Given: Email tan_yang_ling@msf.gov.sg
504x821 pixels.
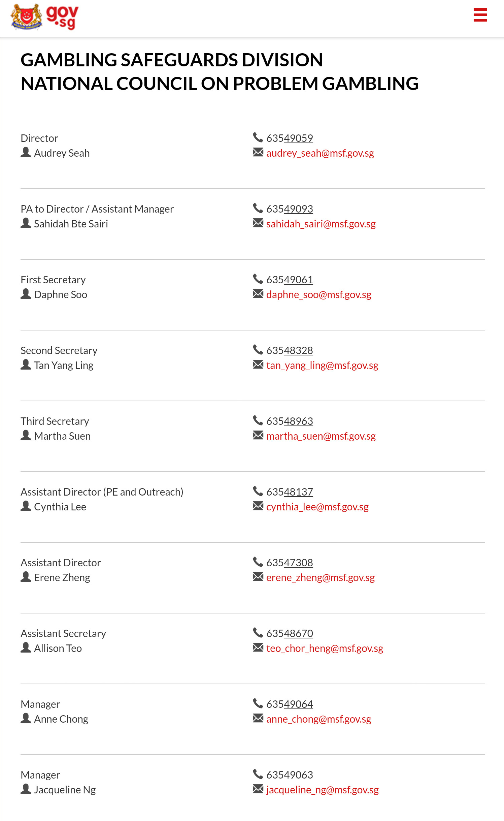Looking at the screenshot, I should 322,366.
